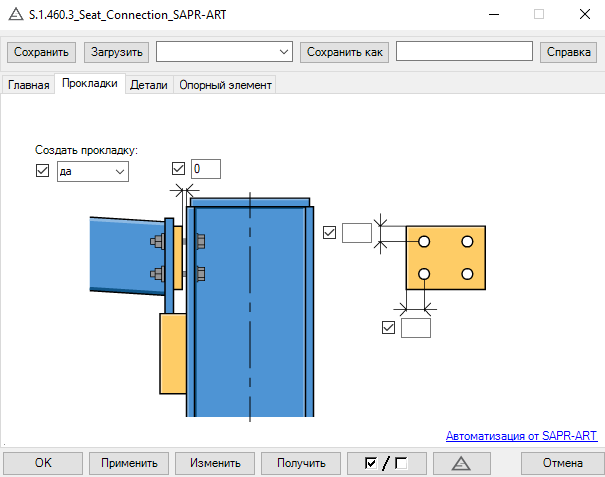Click the Применить button
The image size is (605, 477).
tap(129, 463)
